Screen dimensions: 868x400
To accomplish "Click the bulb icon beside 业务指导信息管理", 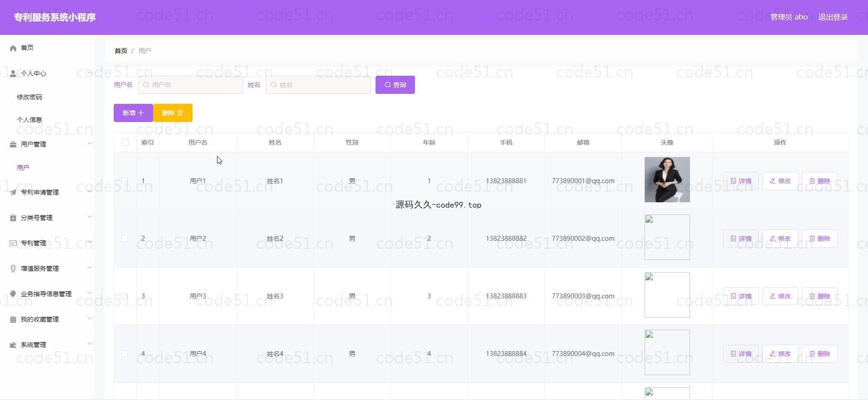I will 13,294.
